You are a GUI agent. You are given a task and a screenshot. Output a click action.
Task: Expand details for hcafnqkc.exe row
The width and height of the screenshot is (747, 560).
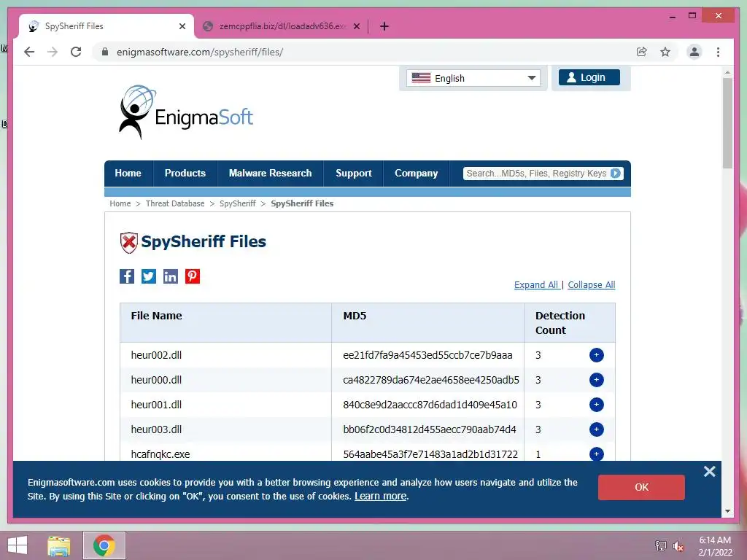pyautogui.click(x=597, y=454)
